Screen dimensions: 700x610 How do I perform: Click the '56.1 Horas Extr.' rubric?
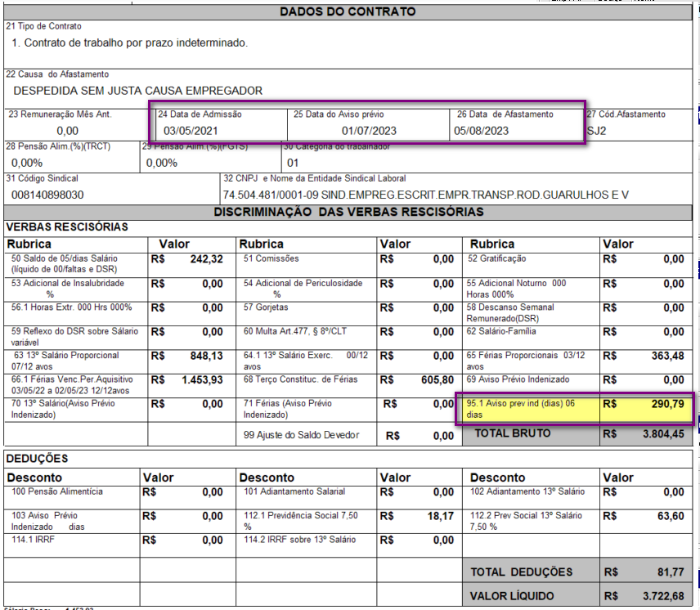click(71, 307)
